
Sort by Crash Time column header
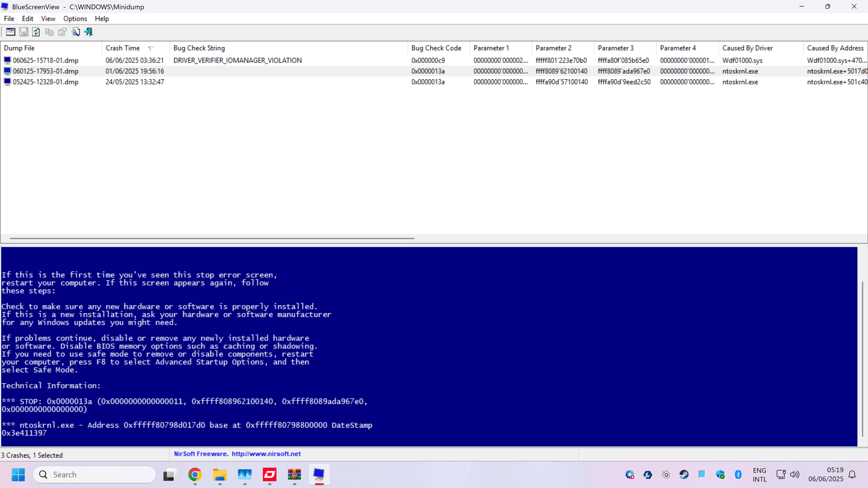(123, 48)
